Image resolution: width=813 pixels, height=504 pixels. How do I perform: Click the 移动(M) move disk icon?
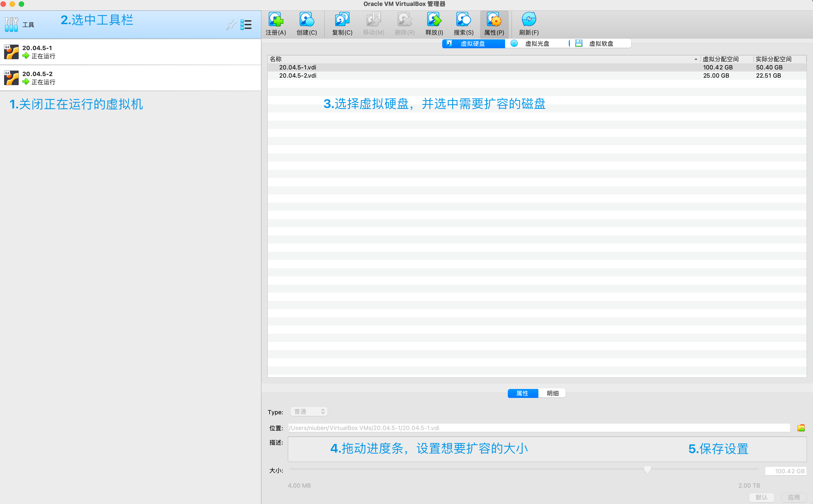pyautogui.click(x=373, y=19)
